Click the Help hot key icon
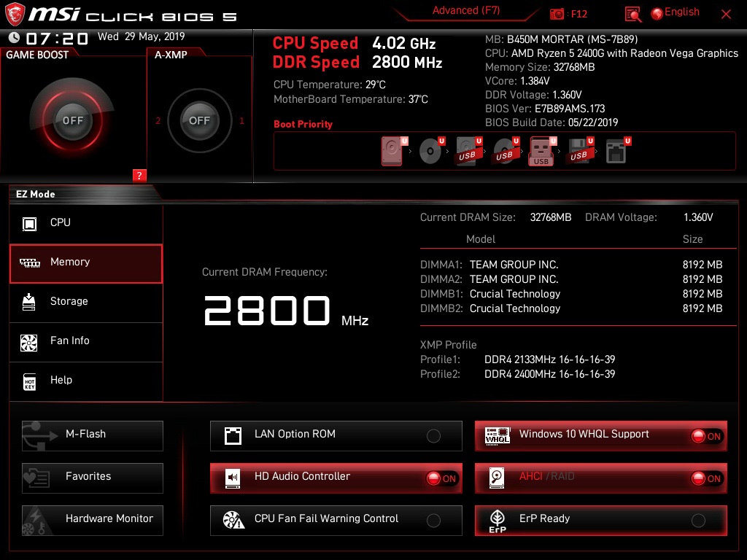Viewport: 747px width, 560px height. (x=29, y=381)
